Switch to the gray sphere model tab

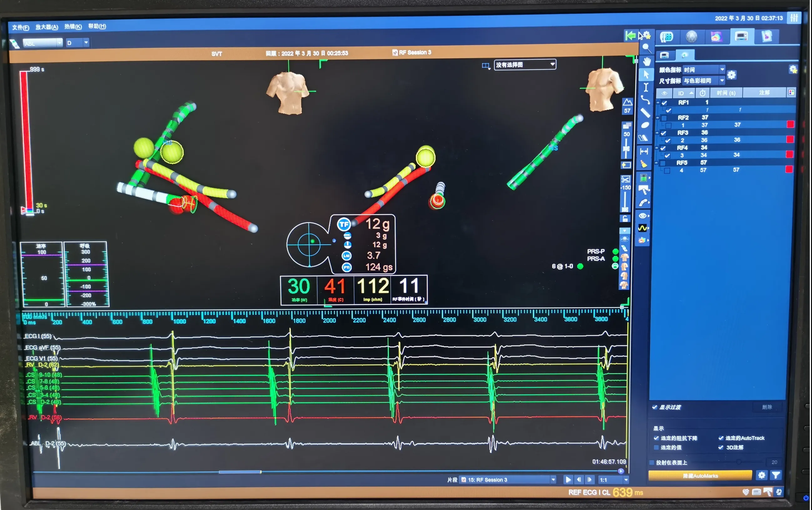[x=691, y=36]
